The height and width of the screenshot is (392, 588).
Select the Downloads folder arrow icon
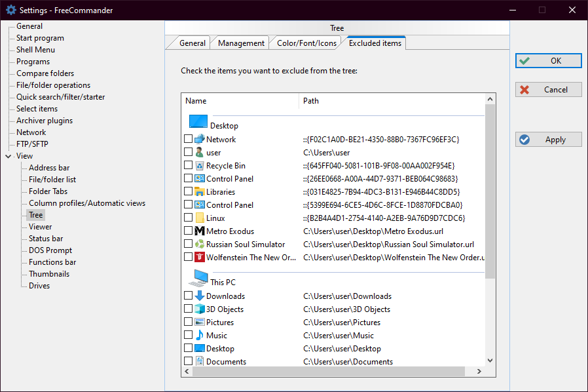pyautogui.click(x=200, y=296)
